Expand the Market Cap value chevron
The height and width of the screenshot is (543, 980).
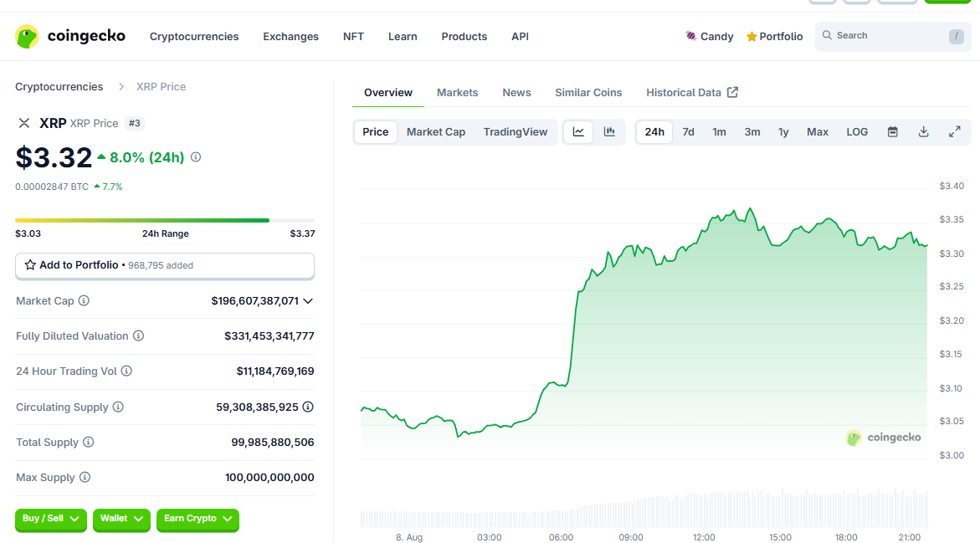pos(308,301)
